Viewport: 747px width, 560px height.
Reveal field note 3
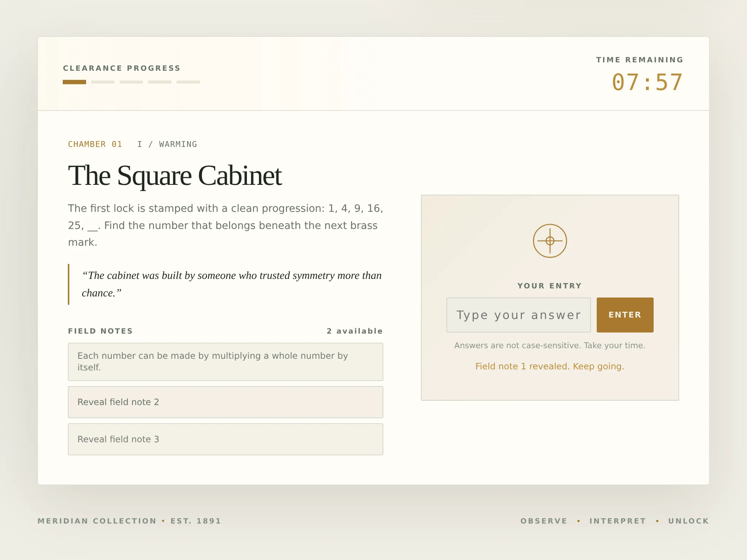[225, 439]
